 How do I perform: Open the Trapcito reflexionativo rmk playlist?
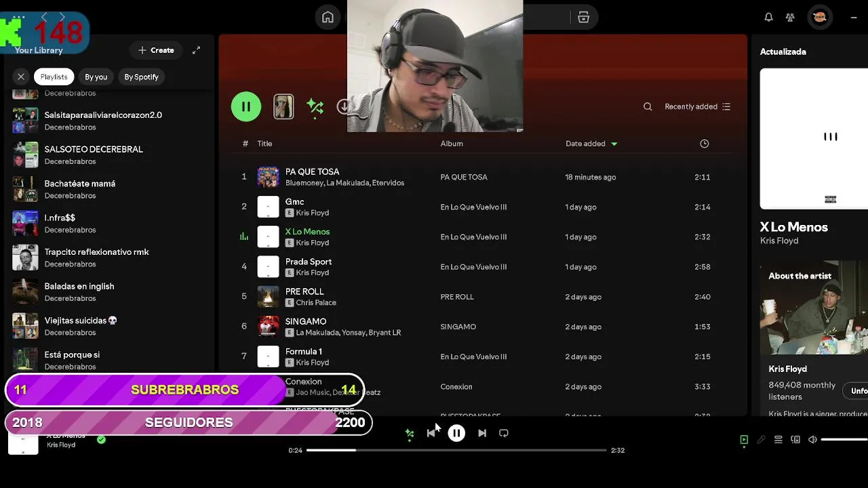[x=108, y=258]
